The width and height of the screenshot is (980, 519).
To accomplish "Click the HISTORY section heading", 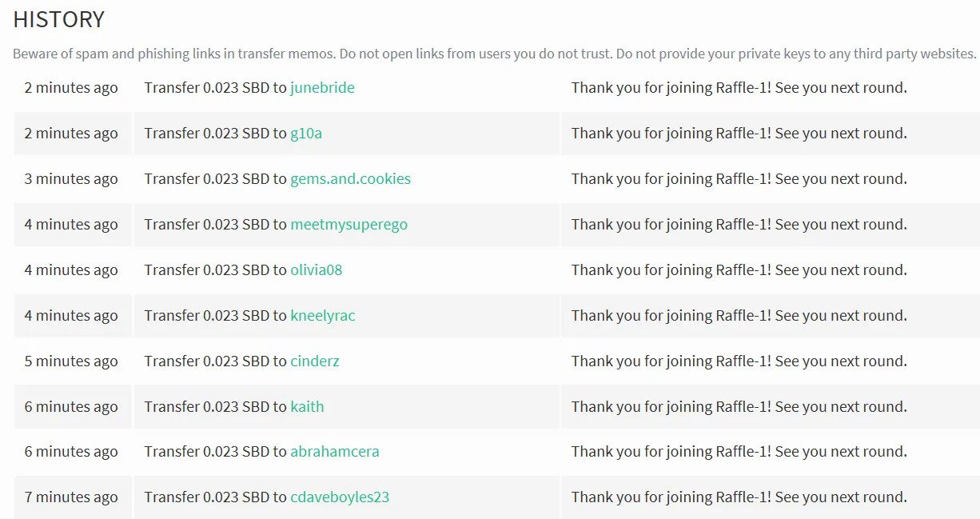I will (59, 19).
